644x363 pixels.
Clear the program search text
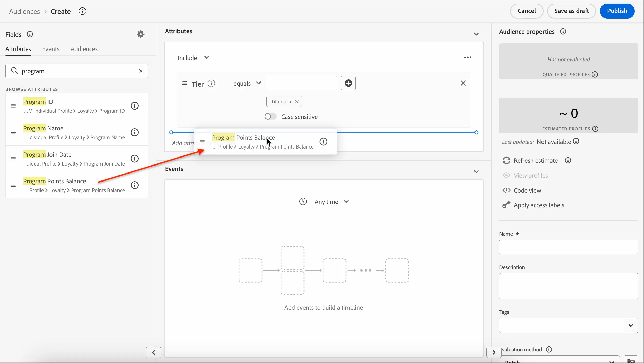click(x=141, y=71)
